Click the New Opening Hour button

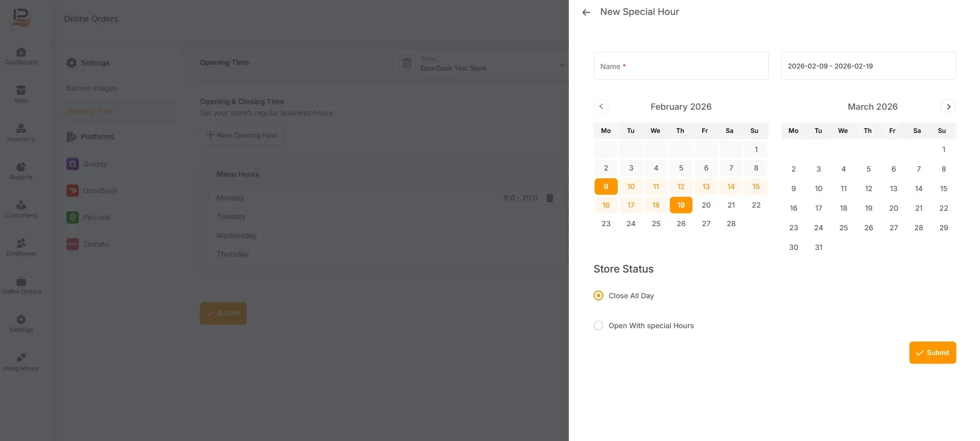242,135
